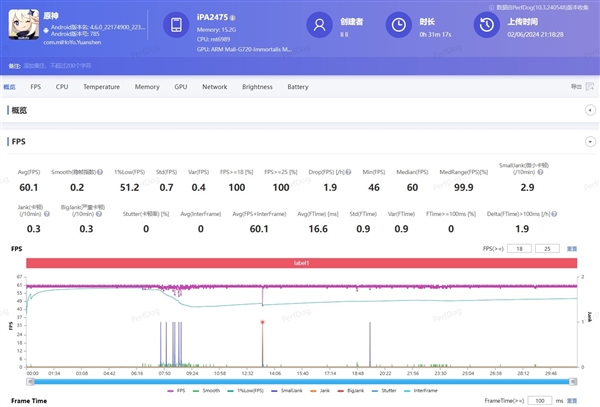Collapse the 概览 overview section
The width and height of the screenshot is (600, 407).
click(590, 110)
